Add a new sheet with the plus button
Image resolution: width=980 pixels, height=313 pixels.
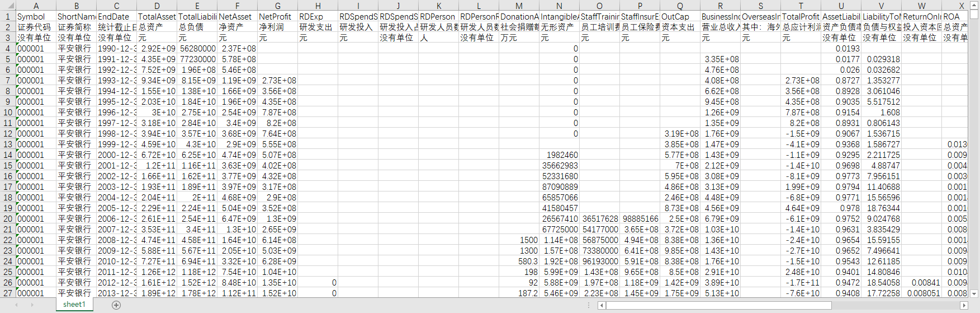tap(116, 305)
